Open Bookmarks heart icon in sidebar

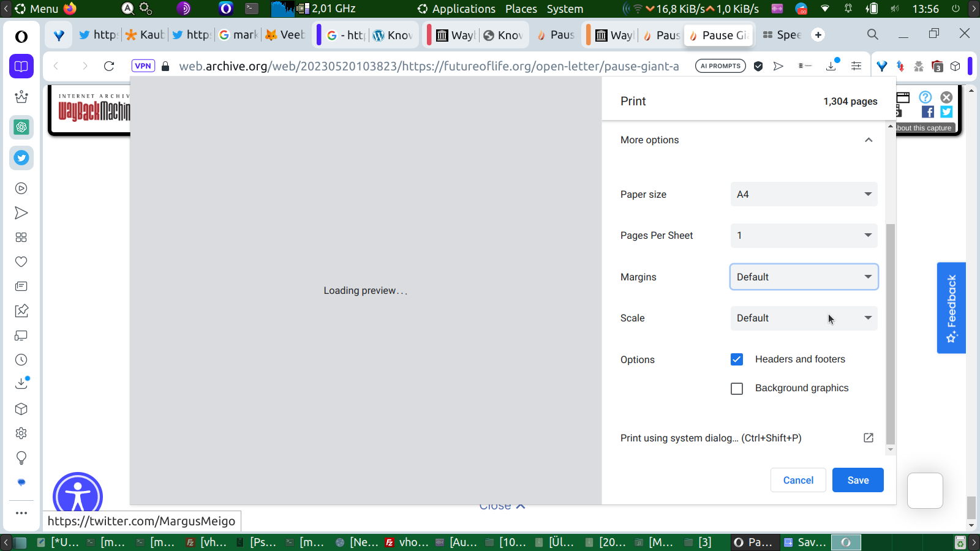point(21,262)
